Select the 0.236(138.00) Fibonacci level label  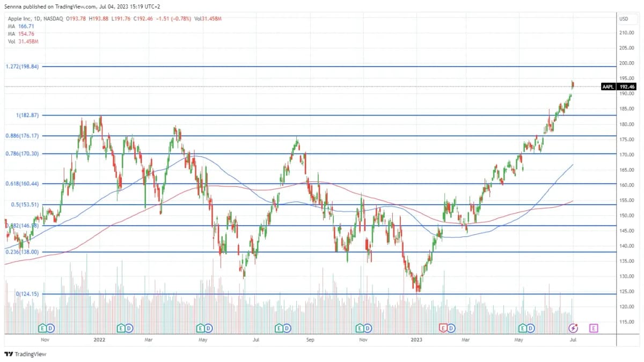pyautogui.click(x=22, y=252)
